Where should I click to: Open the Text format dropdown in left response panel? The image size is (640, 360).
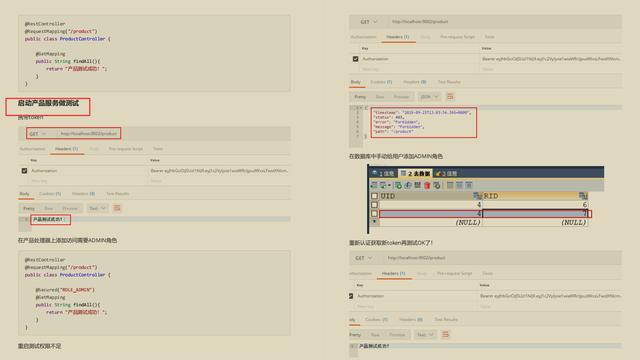pyautogui.click(x=98, y=208)
